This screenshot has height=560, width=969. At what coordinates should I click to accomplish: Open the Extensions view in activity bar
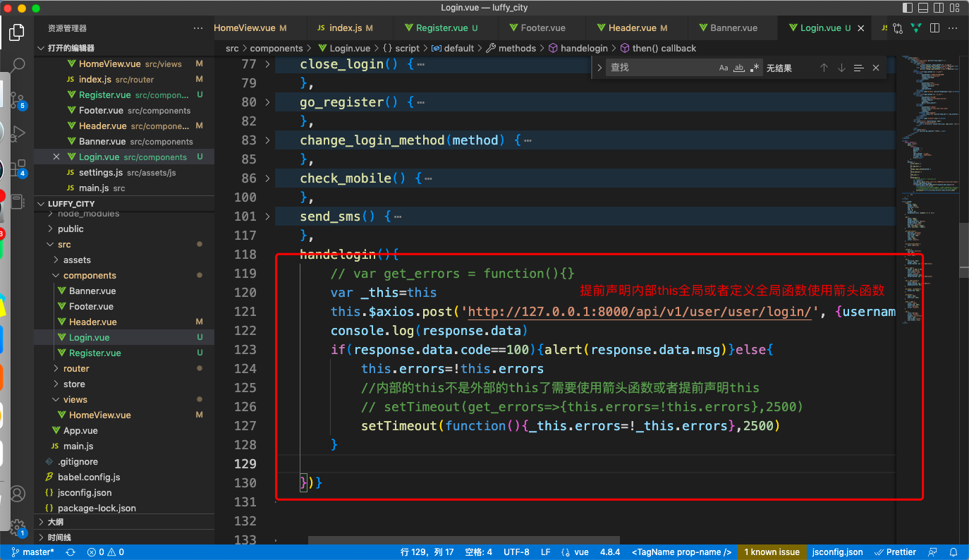(x=17, y=167)
